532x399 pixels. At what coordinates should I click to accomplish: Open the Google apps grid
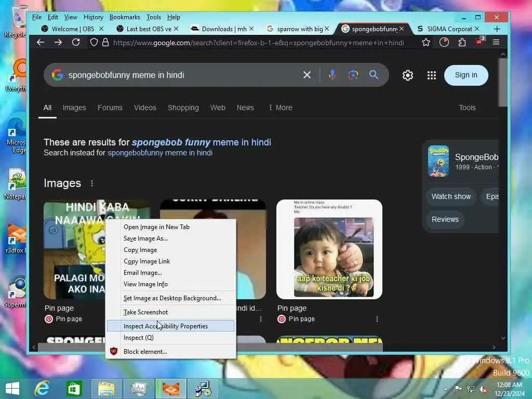pyautogui.click(x=432, y=75)
